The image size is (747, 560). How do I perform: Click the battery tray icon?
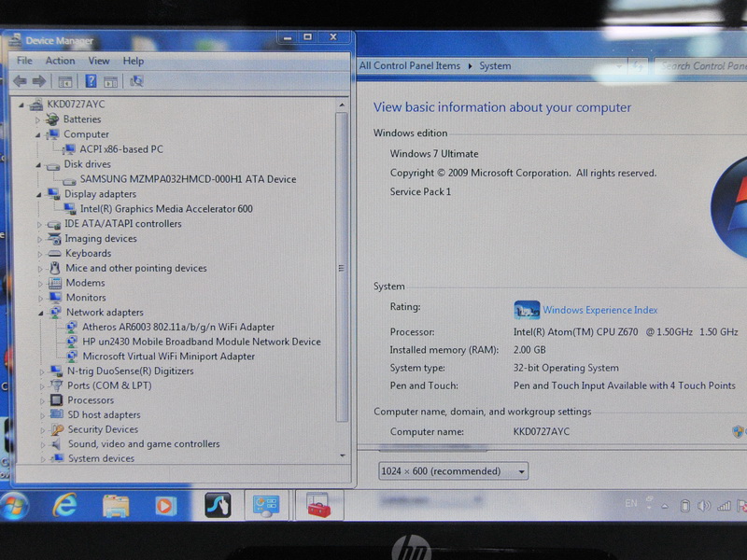point(684,506)
